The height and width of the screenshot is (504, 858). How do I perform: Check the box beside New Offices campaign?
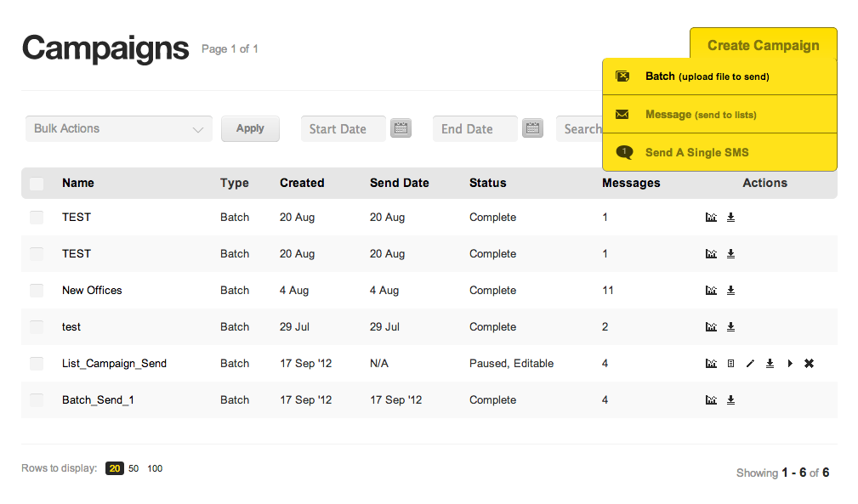click(x=37, y=291)
